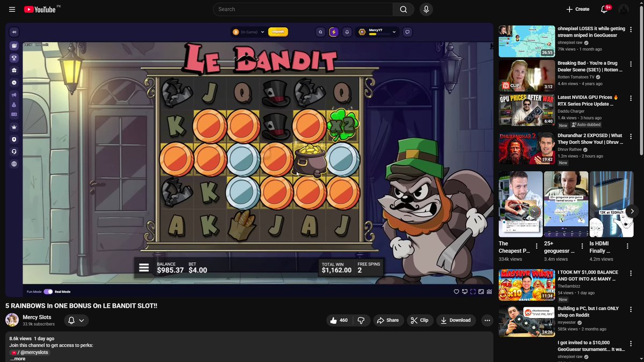Viewport: 644px width, 362px height.
Task: Open Building a PC Reddit video thumbnail
Action: pyautogui.click(x=527, y=321)
